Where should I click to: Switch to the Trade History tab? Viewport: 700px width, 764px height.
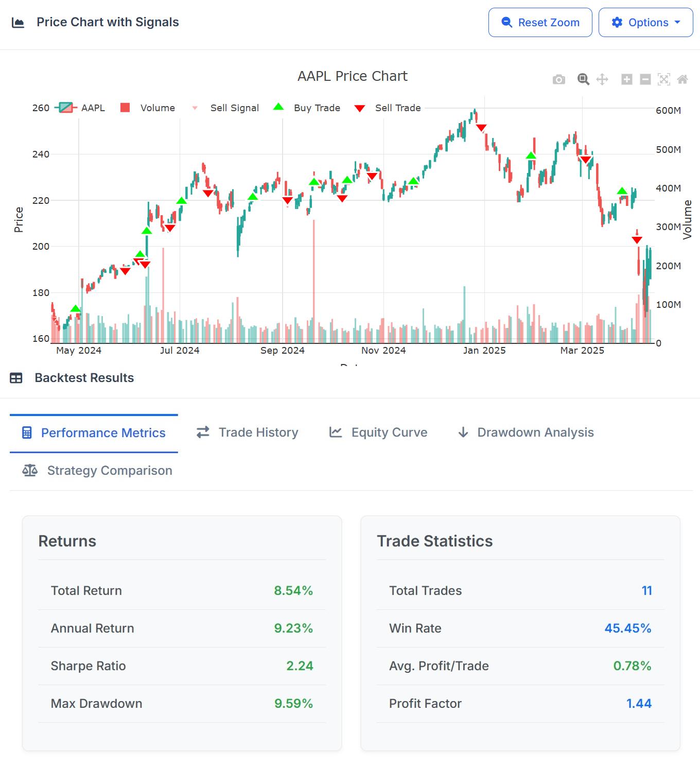pos(247,432)
